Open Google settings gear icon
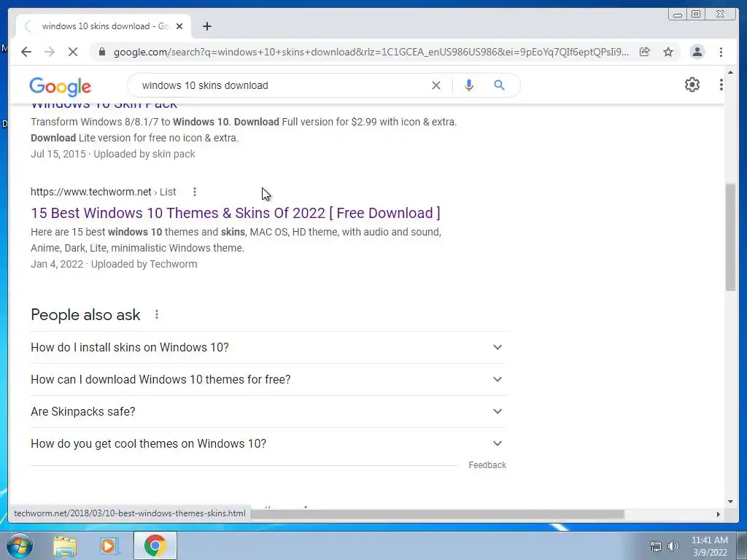 692,85
